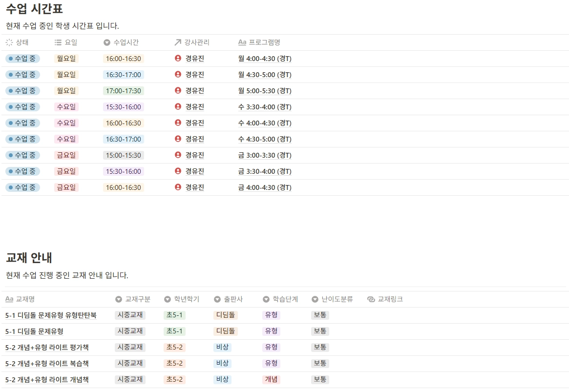Click the 교재 안내 heading
Image resolution: width=569 pixels, height=392 pixels.
click(x=29, y=258)
